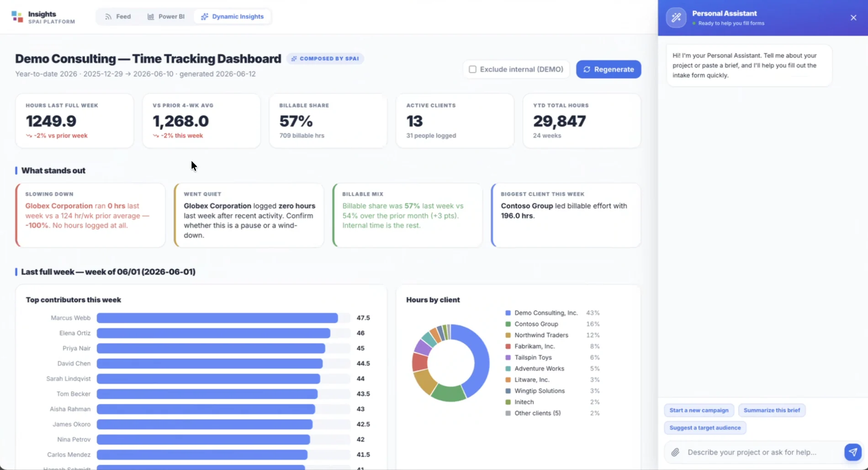Select the Dynamic Insights tab
This screenshot has height=470, width=868.
click(232, 16)
